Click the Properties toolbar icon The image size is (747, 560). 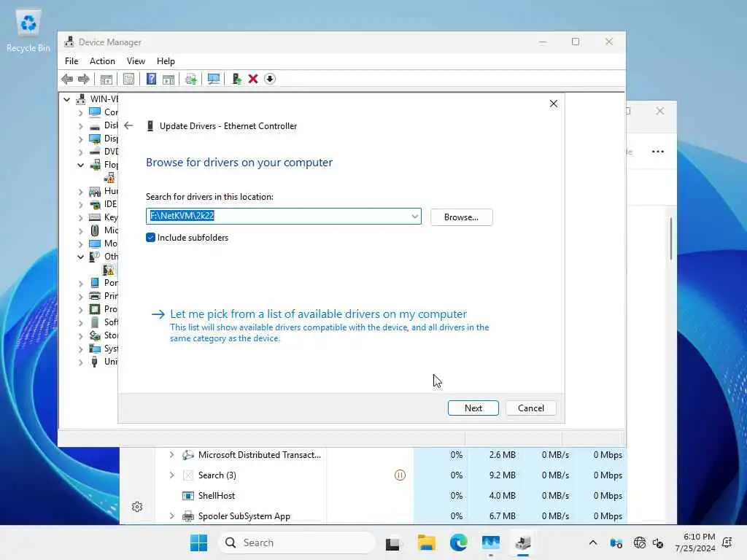click(128, 79)
